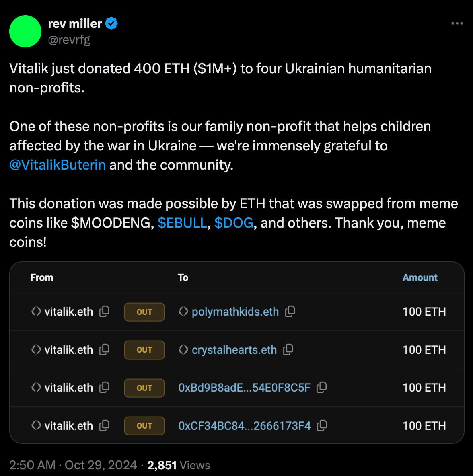Open the $DOG cashtag link

point(234,223)
